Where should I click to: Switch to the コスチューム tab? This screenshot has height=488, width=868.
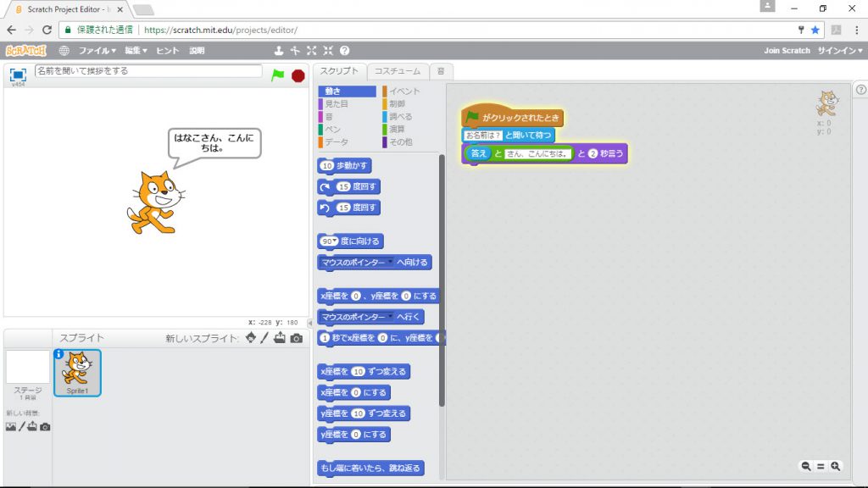tap(398, 71)
